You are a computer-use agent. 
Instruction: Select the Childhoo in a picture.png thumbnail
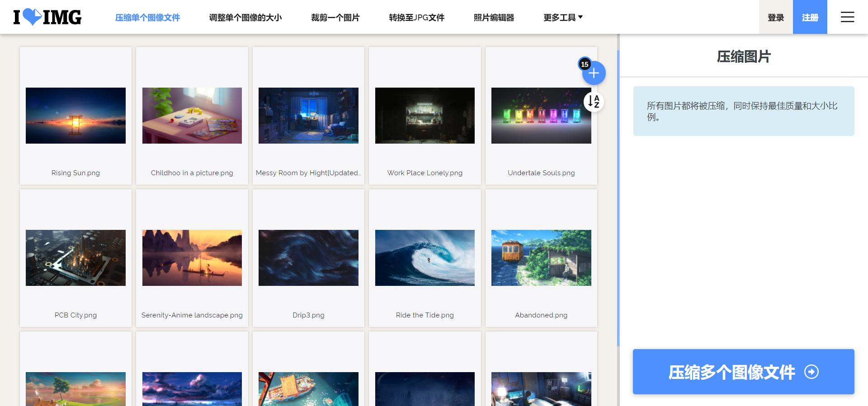point(192,116)
